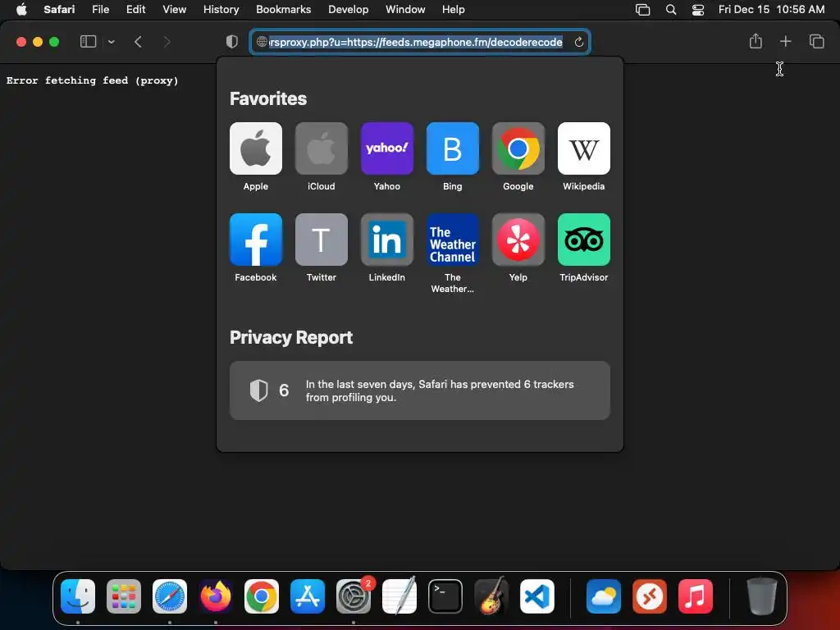The image size is (840, 630).
Task: Open the Weather app from the Dock
Action: click(x=603, y=596)
